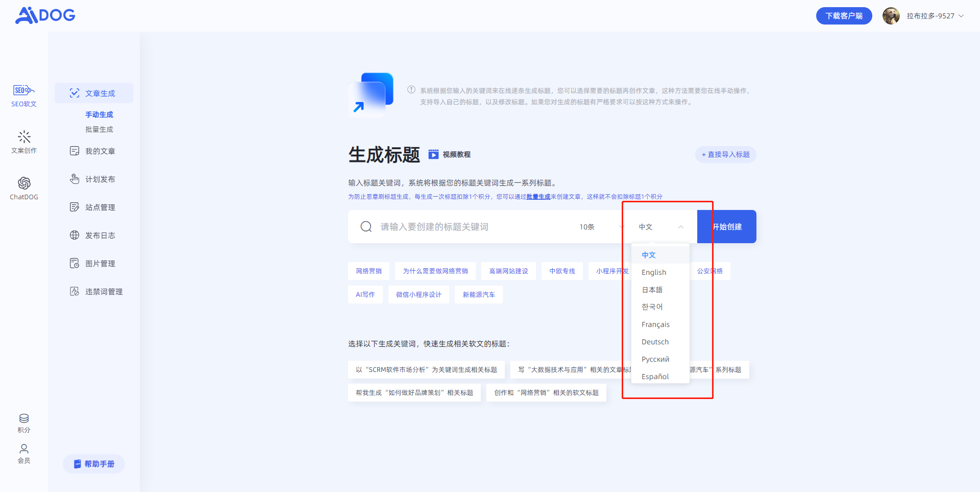Choose the 微信小程序设计 tag
Viewport: 980px width, 492px height.
419,295
